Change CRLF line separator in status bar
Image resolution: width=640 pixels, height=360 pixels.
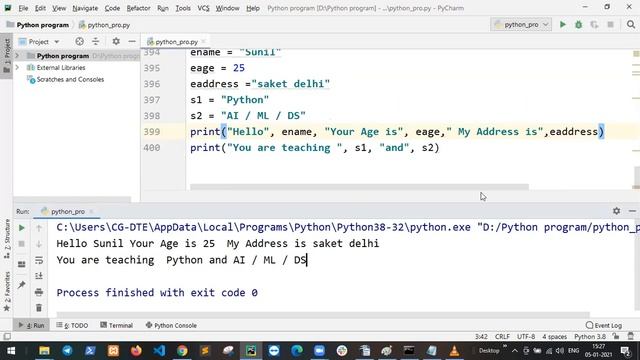tap(502, 337)
